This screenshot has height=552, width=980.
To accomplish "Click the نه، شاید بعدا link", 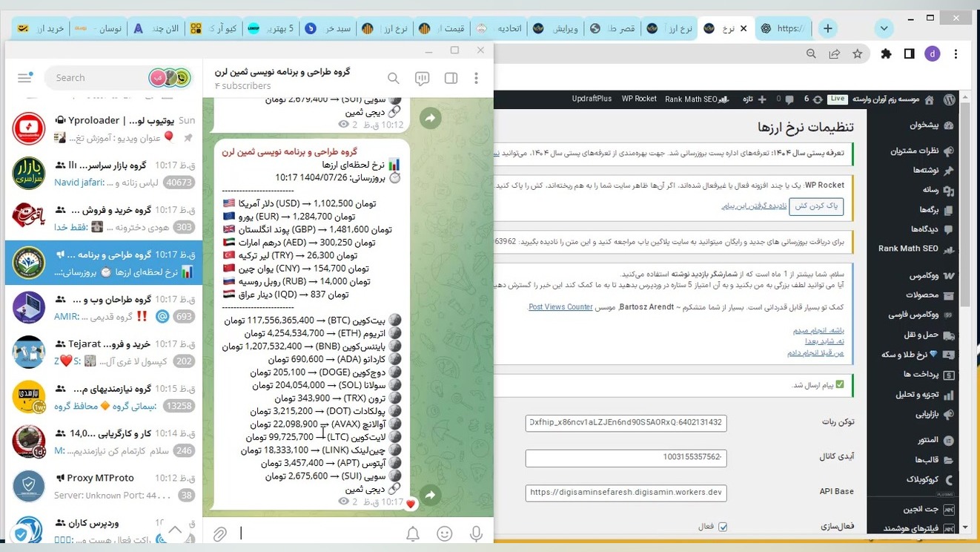I will click(x=824, y=341).
